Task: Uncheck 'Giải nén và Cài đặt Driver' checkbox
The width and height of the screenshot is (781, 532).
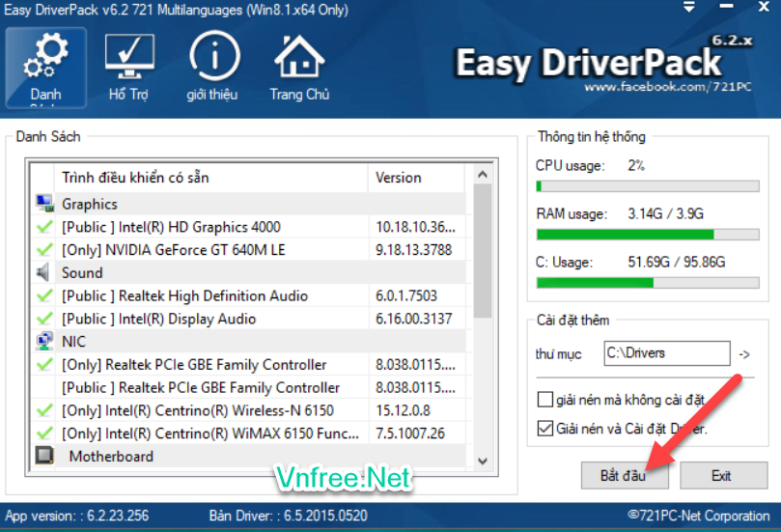Action: point(544,429)
